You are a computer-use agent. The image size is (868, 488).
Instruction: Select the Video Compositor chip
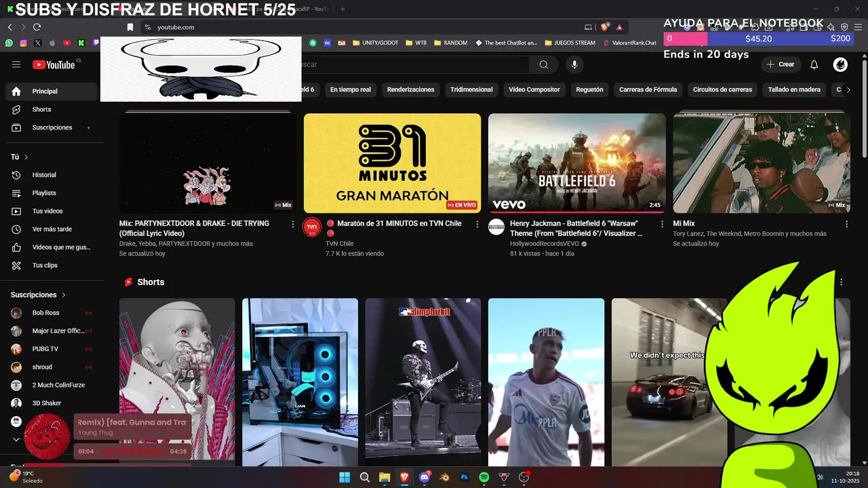[534, 89]
